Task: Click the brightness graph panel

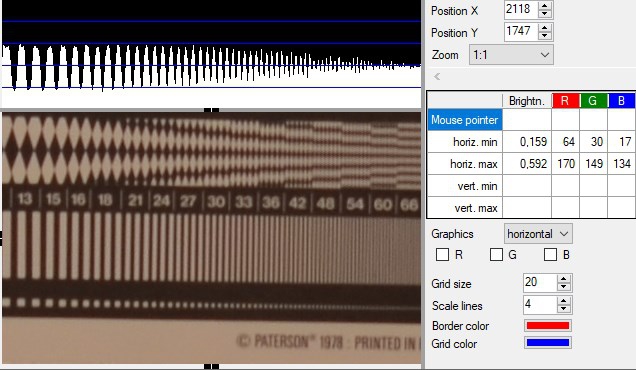Action: pos(211,54)
